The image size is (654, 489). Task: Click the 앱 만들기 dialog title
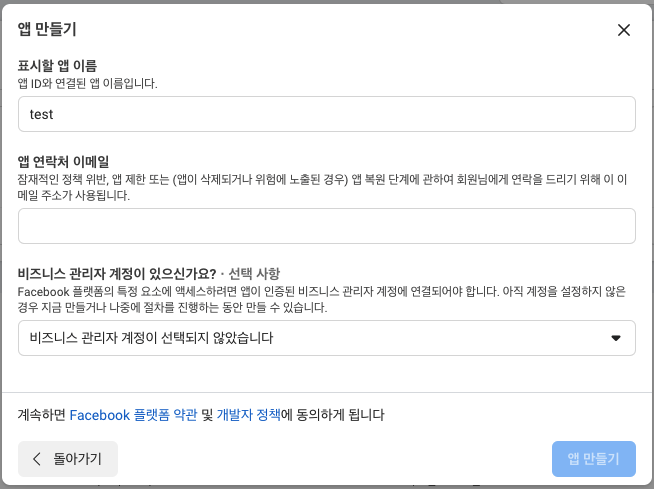pos(47,29)
